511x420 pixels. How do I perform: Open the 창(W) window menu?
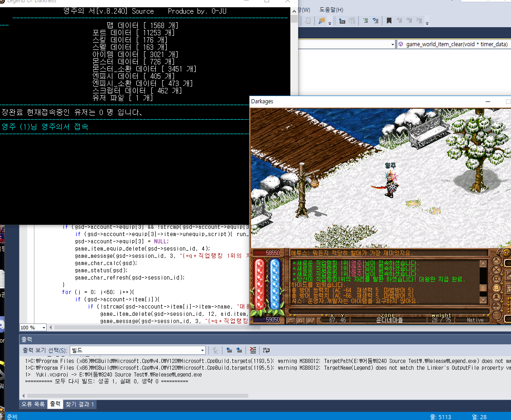(x=304, y=10)
